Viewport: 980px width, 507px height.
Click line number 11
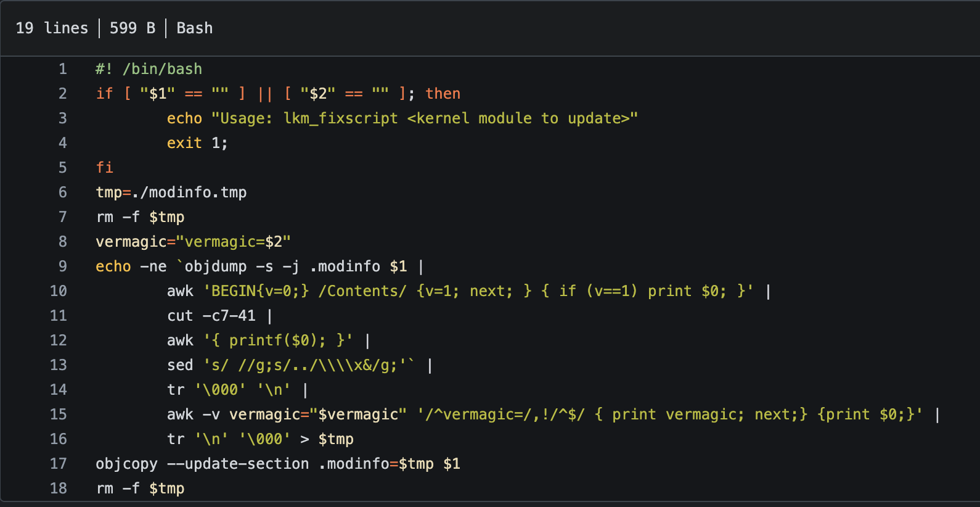(x=59, y=316)
